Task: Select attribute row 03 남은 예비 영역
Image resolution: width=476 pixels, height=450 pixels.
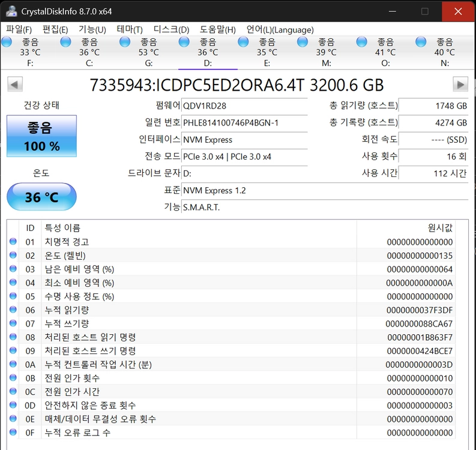Action: click(231, 269)
